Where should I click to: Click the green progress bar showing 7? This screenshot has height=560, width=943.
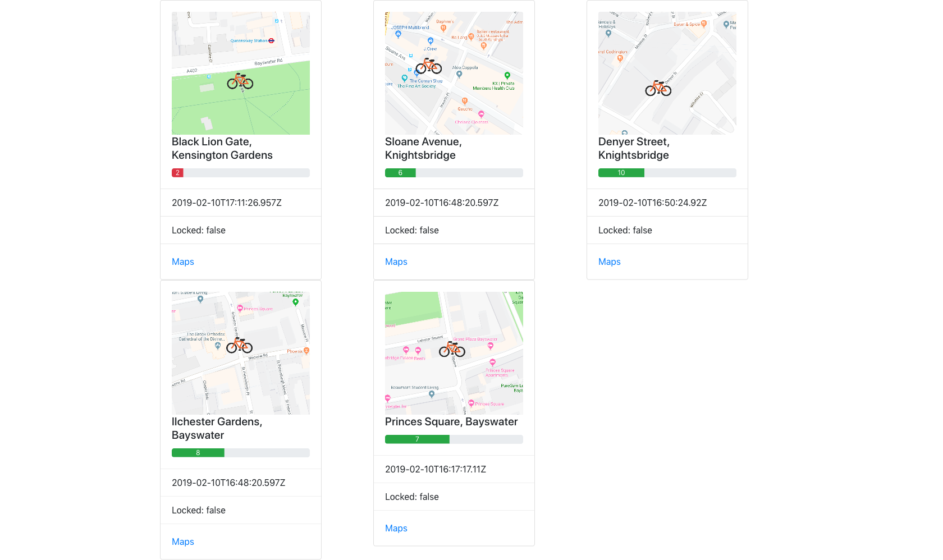point(417,439)
